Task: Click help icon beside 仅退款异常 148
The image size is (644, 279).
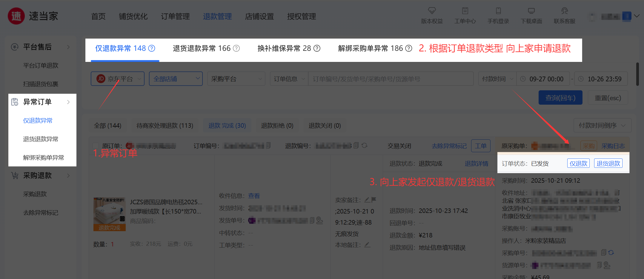Action: point(152,48)
